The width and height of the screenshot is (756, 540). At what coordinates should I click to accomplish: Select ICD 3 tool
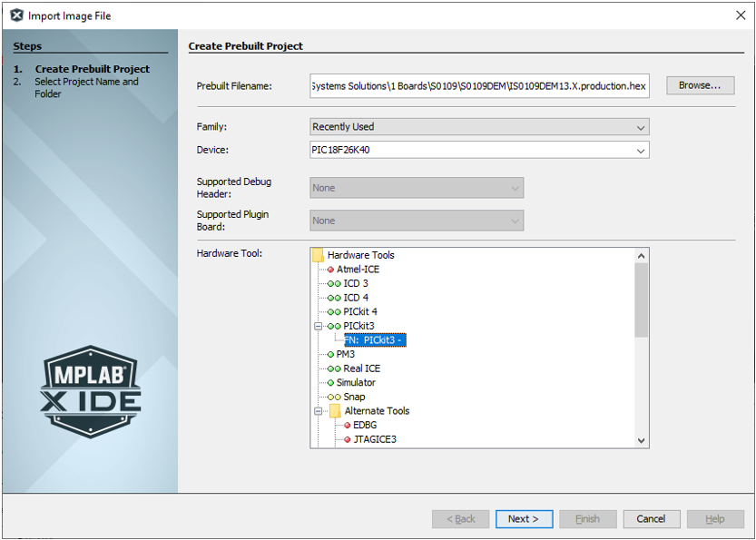pyautogui.click(x=356, y=283)
